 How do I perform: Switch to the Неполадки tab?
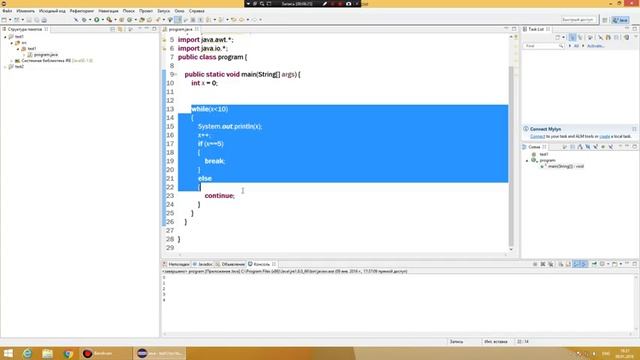coord(176,264)
